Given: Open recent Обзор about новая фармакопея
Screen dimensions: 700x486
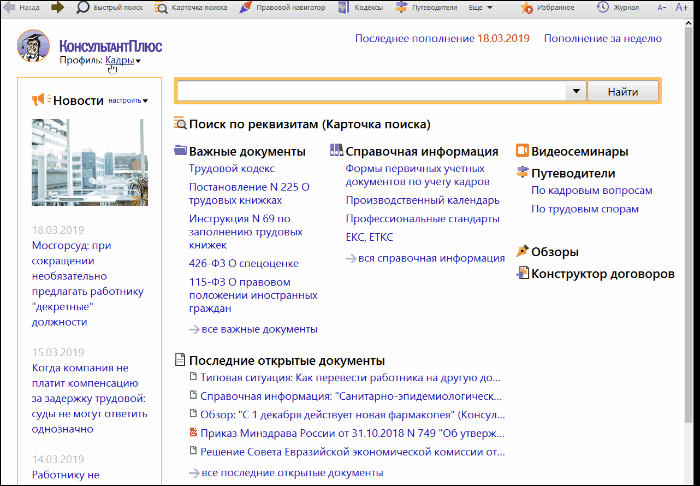Looking at the screenshot, I should [352, 415].
